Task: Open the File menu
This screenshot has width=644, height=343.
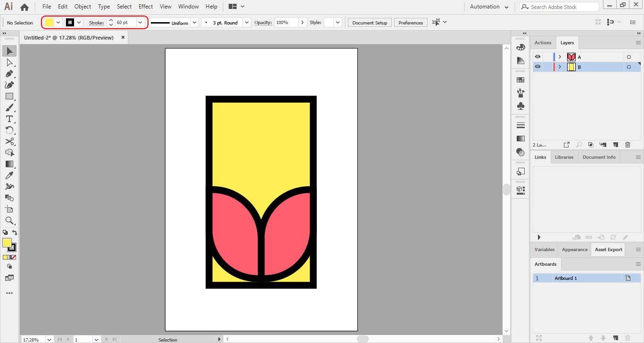Action: (x=47, y=7)
